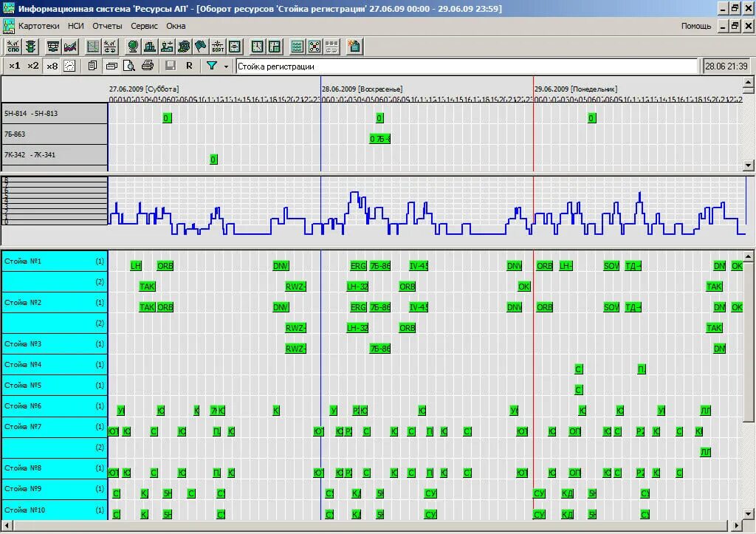The image size is (756, 534).
Task: Open the НСИ menu
Action: [x=76, y=26]
